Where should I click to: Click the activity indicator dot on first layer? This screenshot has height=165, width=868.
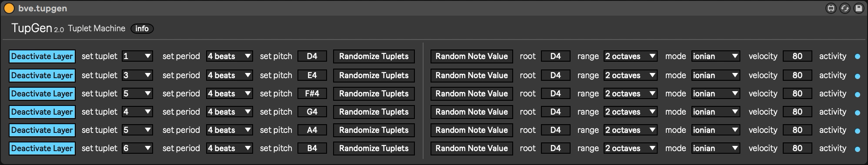857,57
